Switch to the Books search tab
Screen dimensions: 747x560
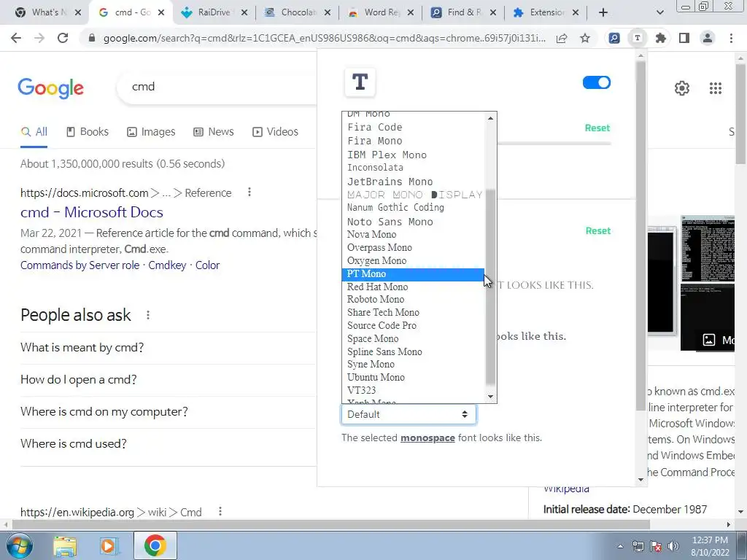88,132
